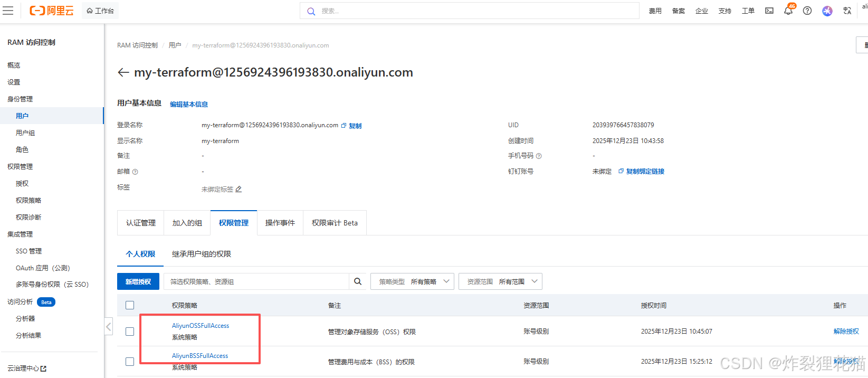This screenshot has width=868, height=378.
Task: Click the search magnifier in policy filter
Action: coord(358,281)
